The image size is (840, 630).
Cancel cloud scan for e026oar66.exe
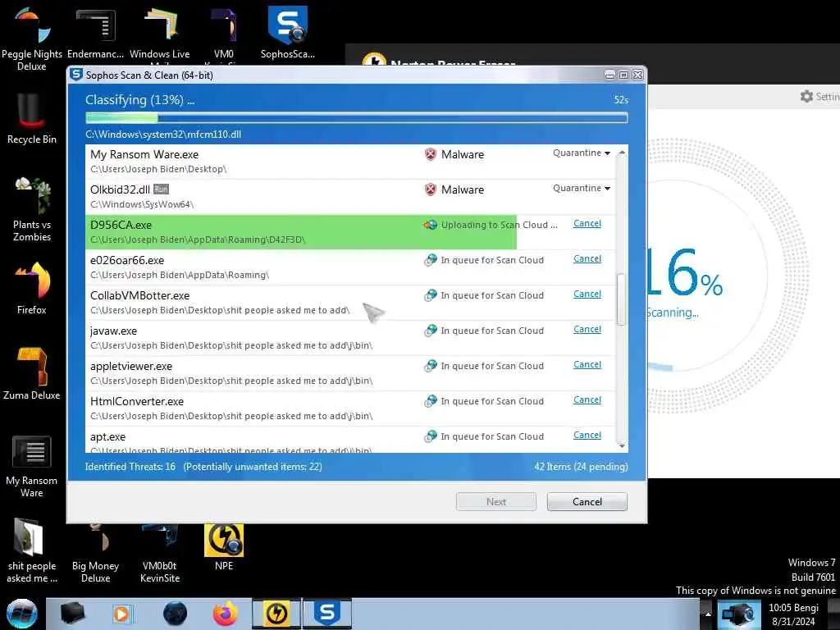587,258
